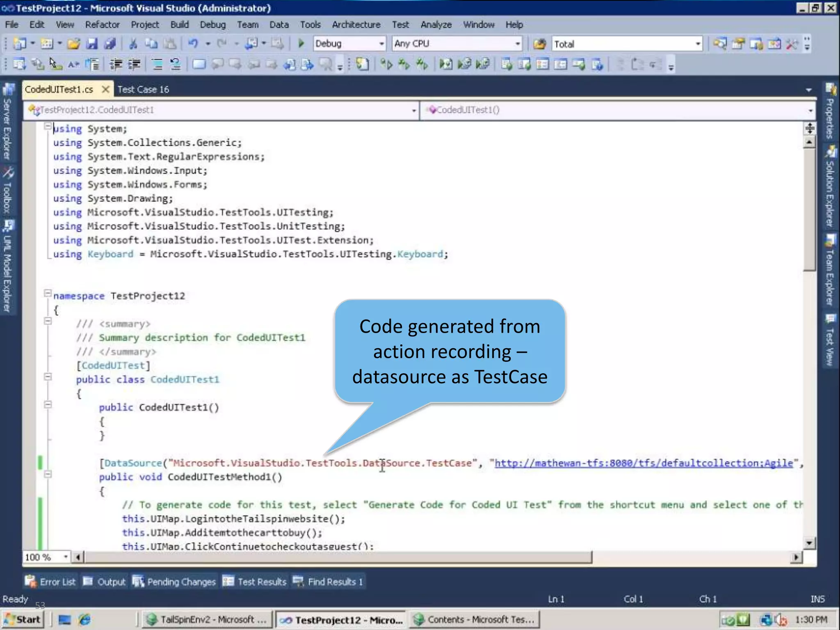Open the Error List panel button
This screenshot has width=840, height=630.
point(50,582)
